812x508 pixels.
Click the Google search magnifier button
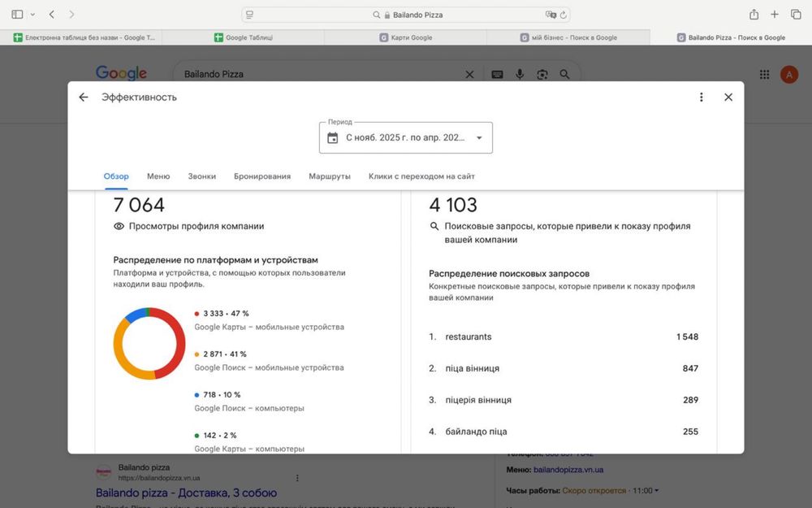coord(564,74)
